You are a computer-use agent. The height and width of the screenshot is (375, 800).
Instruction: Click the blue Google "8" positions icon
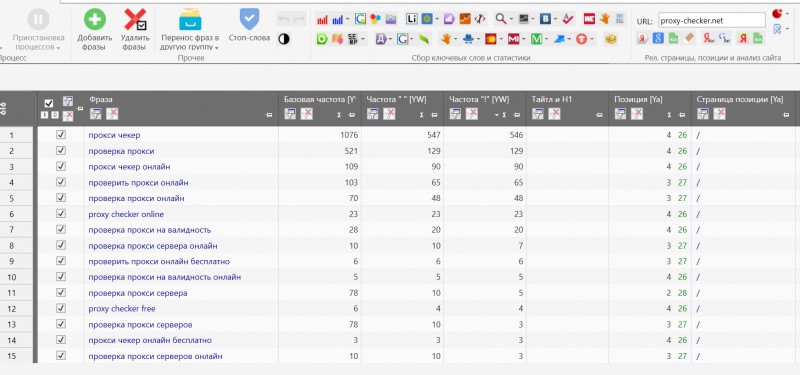(658, 38)
